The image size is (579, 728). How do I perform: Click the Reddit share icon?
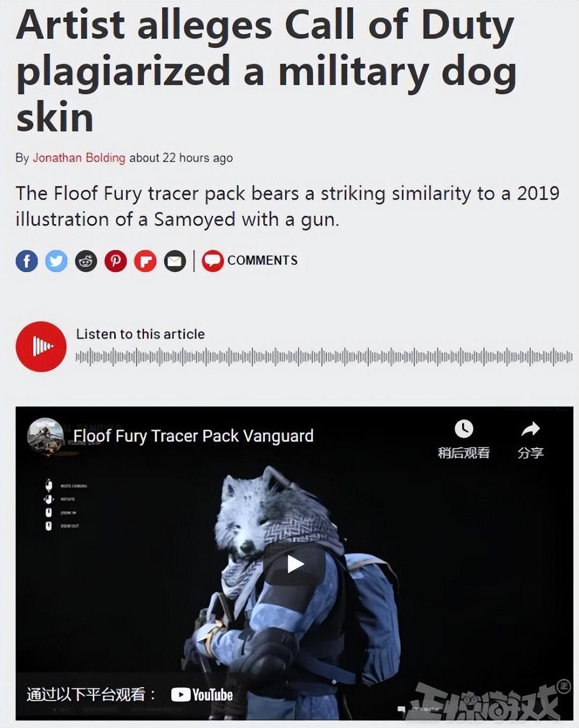click(x=86, y=261)
